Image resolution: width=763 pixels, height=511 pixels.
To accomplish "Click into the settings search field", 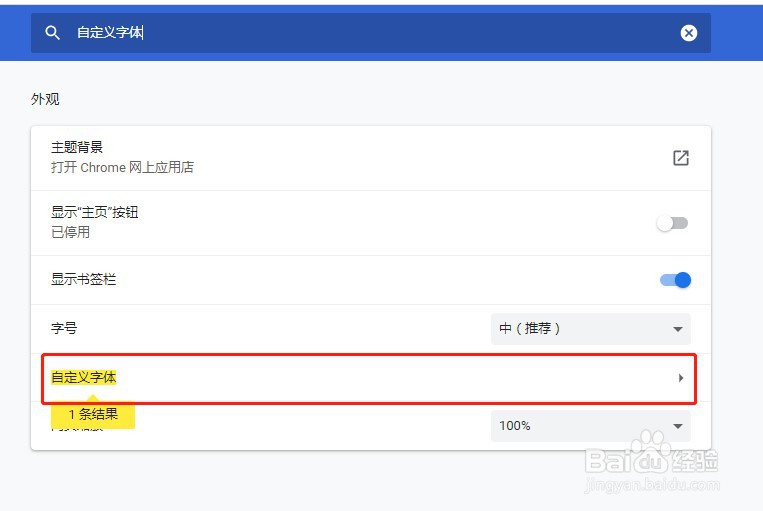I will 371,33.
